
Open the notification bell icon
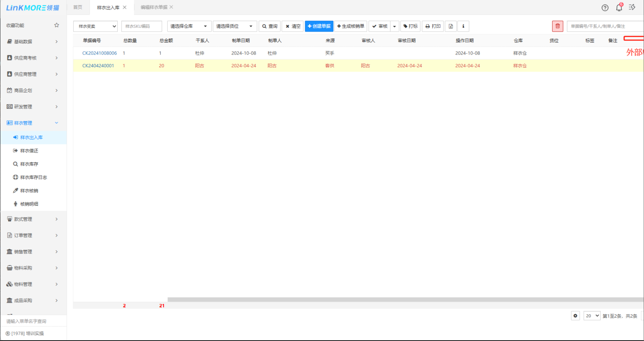tap(619, 8)
